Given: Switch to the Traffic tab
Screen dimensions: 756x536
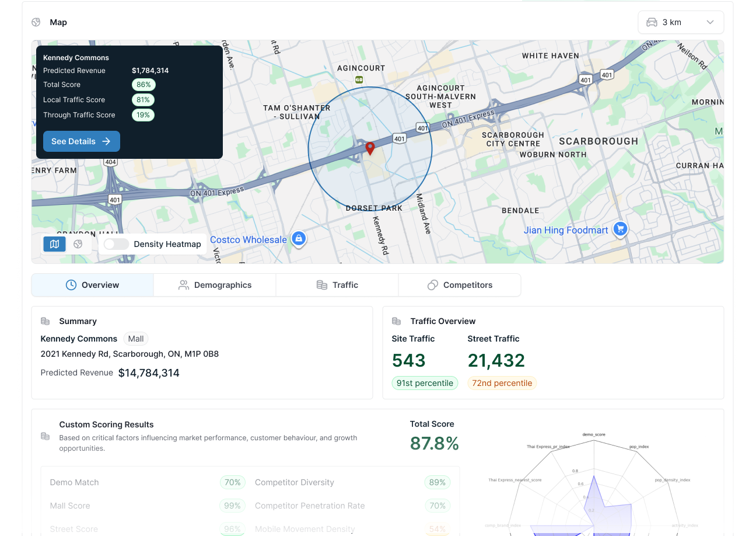Looking at the screenshot, I should [x=337, y=285].
